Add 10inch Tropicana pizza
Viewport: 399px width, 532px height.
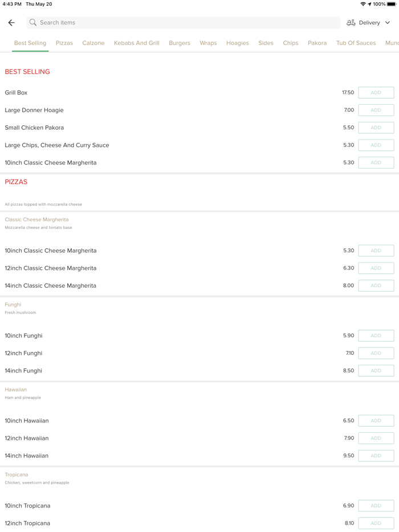click(x=376, y=506)
